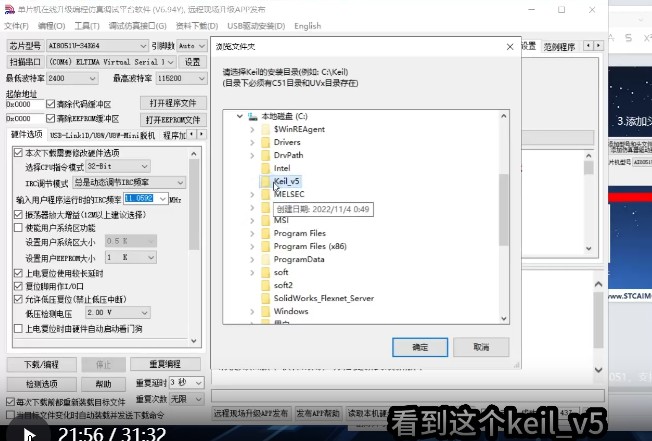Click hardware options list scrollbar down arrow
The image size is (652, 441).
point(194,341)
